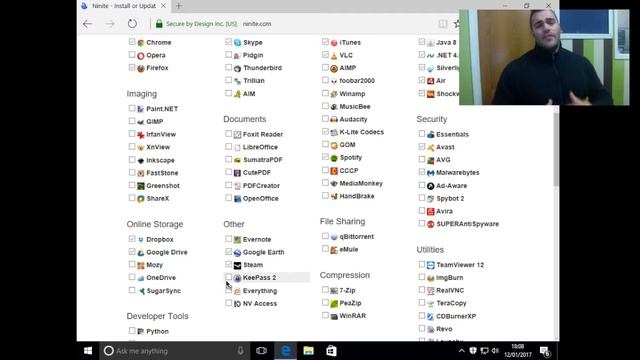
Task: Click the VLC cone icon
Action: pyautogui.click(x=334, y=56)
